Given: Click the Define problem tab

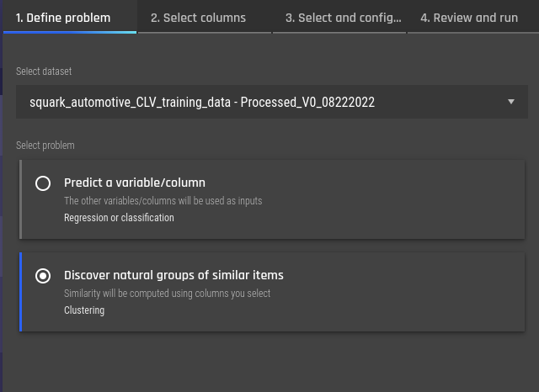Looking at the screenshot, I should (x=63, y=18).
